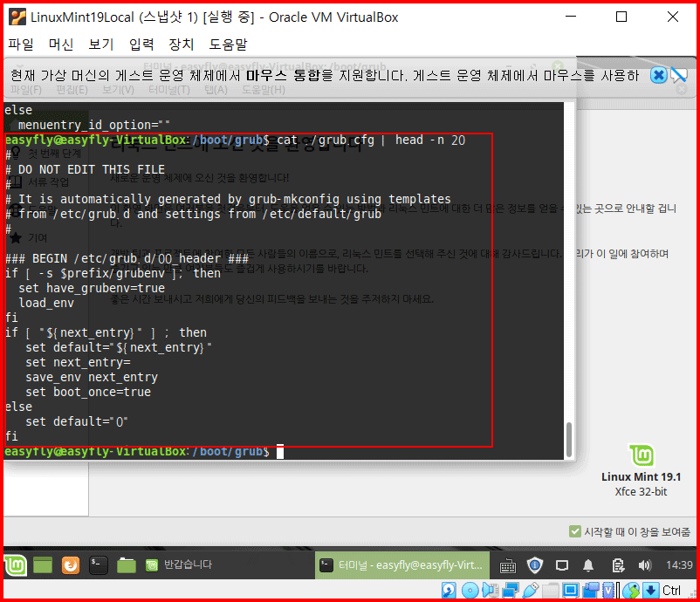Click the Linux Mint logo in welcome window
The height and width of the screenshot is (602, 700).
point(641,455)
